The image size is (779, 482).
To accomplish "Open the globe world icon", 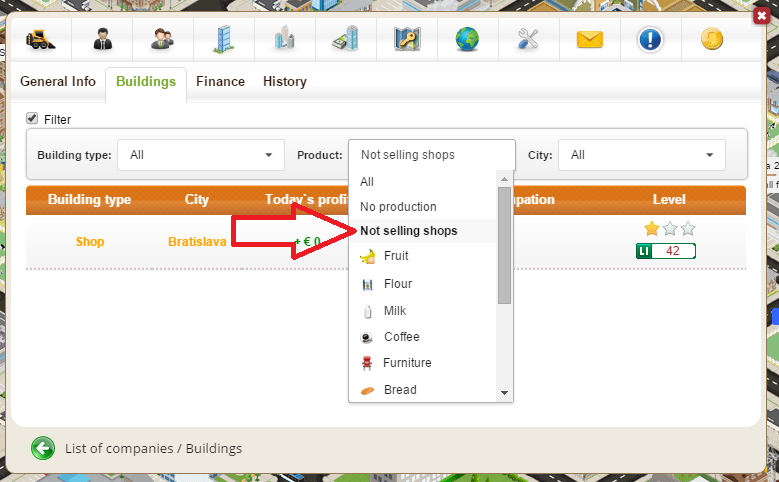I will tap(467, 39).
